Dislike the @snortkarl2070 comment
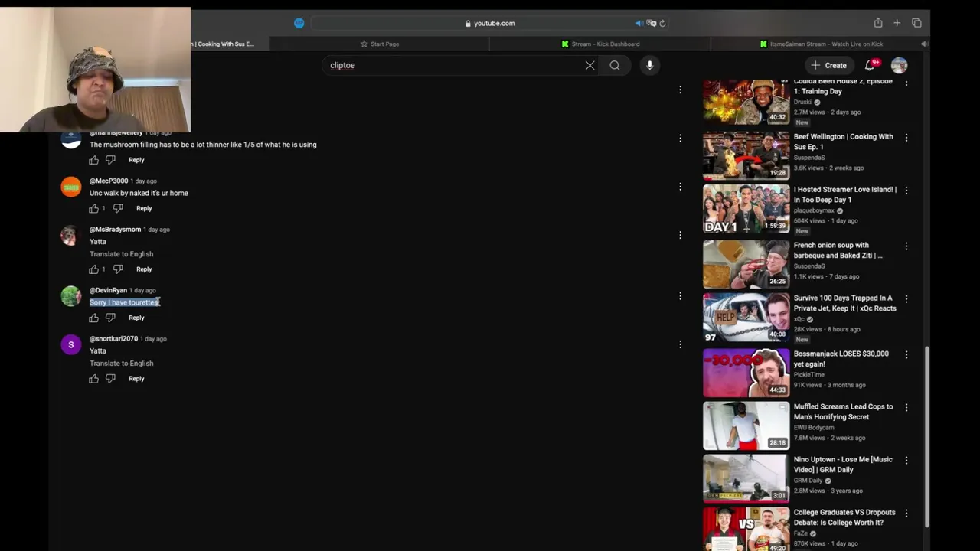 click(110, 379)
